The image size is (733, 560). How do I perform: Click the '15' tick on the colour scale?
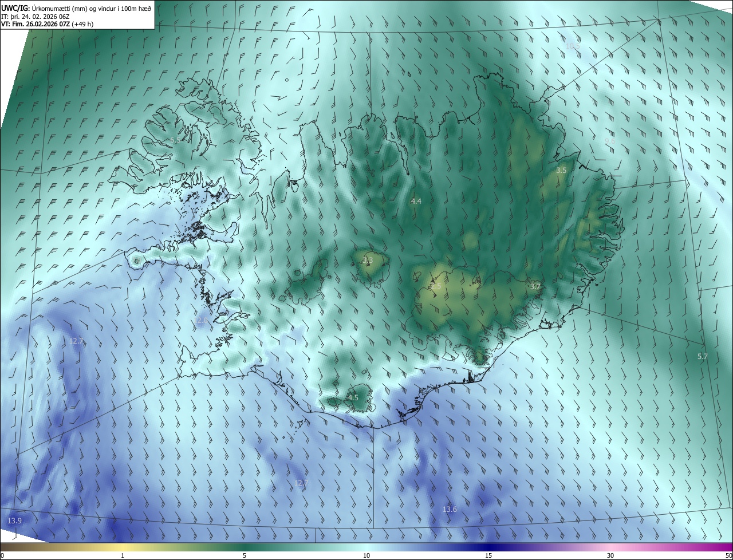[x=488, y=556]
